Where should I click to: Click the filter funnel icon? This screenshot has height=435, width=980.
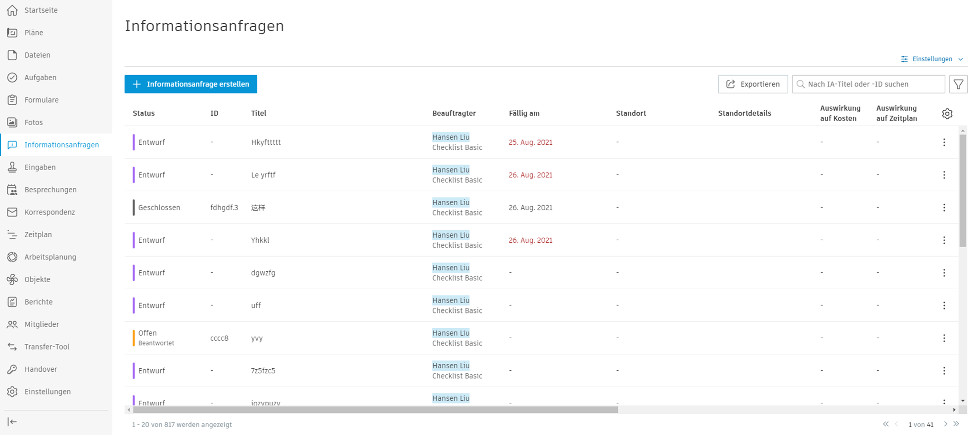[958, 84]
